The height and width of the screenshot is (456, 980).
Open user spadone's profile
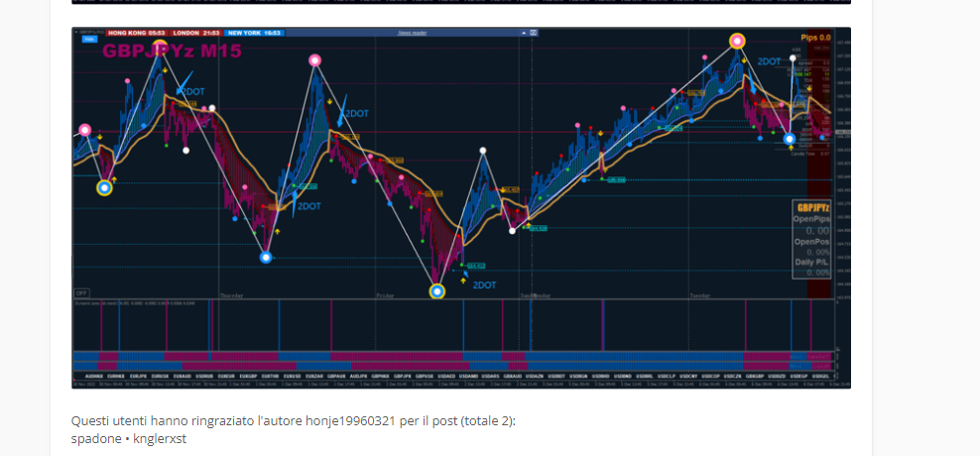[96, 438]
